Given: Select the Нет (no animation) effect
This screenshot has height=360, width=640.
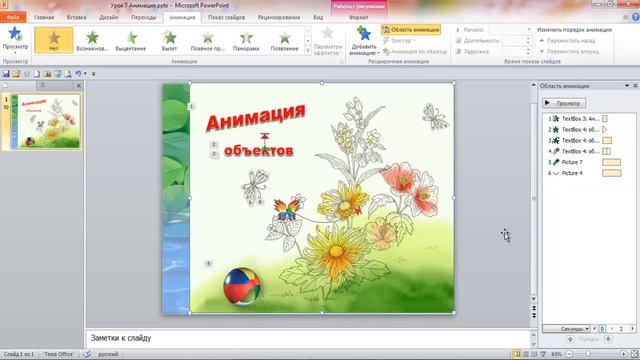Looking at the screenshot, I should [53, 40].
